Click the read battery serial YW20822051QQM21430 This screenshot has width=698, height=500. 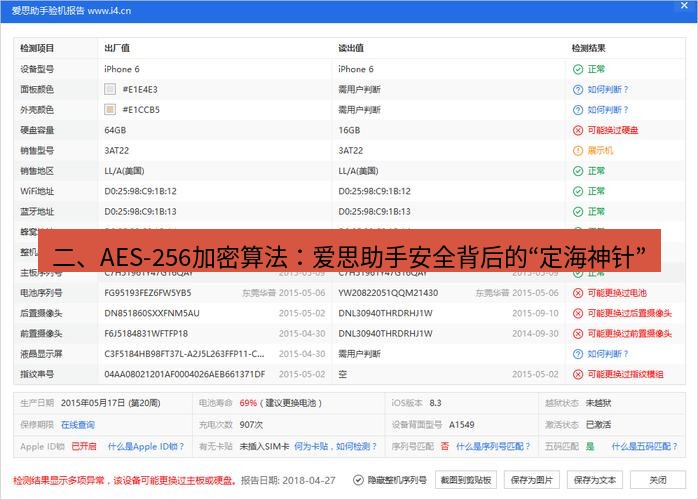(x=388, y=293)
